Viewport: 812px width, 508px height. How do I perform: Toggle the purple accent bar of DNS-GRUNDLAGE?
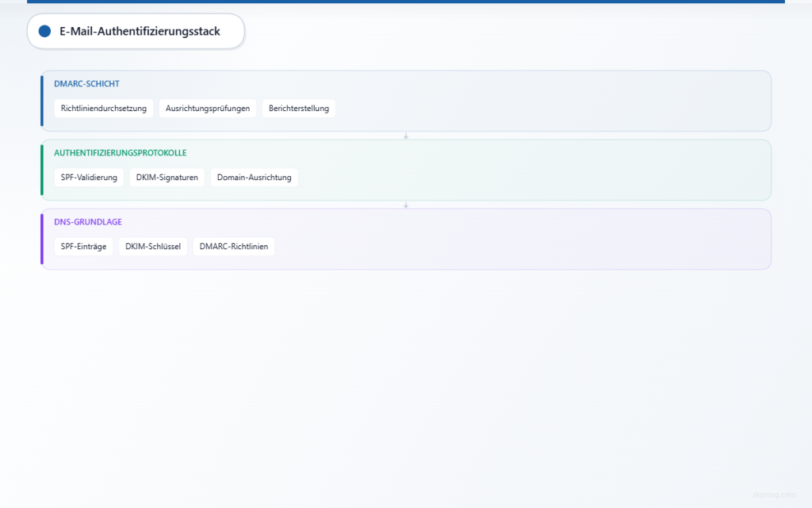coord(42,239)
